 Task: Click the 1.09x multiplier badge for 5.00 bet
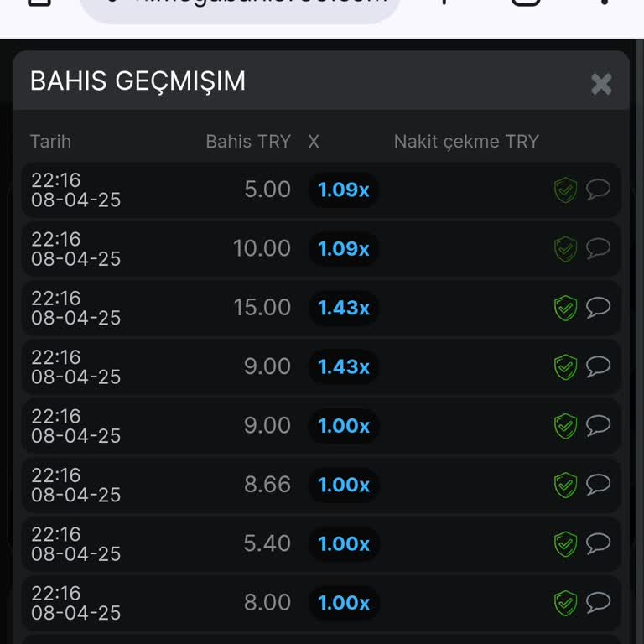(x=344, y=190)
